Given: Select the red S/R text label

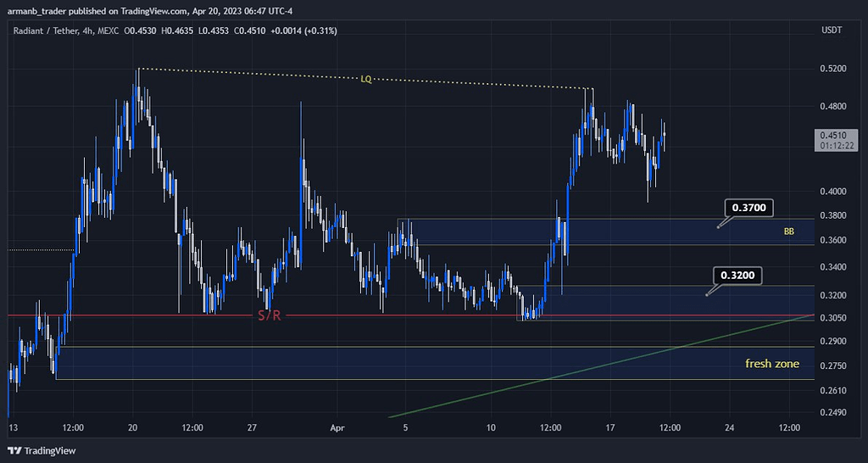Looking at the screenshot, I should (x=271, y=316).
